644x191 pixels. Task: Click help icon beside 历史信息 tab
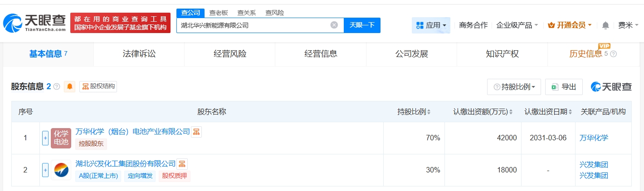click(x=614, y=54)
